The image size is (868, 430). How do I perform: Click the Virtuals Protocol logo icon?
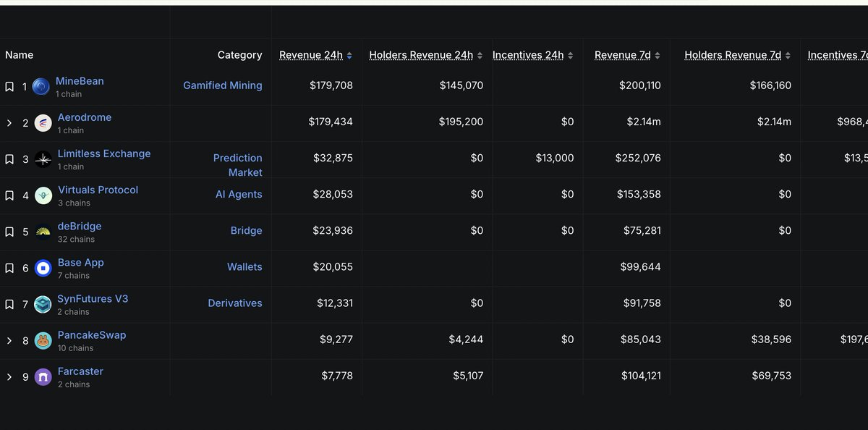[43, 195]
